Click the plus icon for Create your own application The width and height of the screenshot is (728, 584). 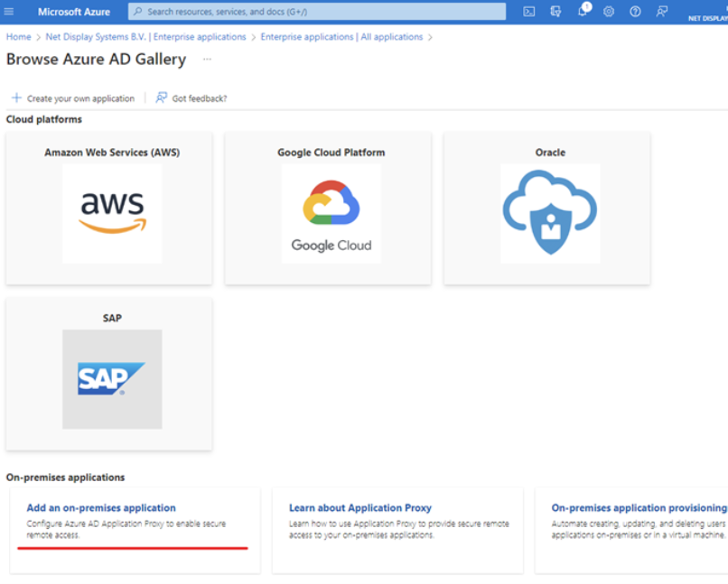pos(17,97)
